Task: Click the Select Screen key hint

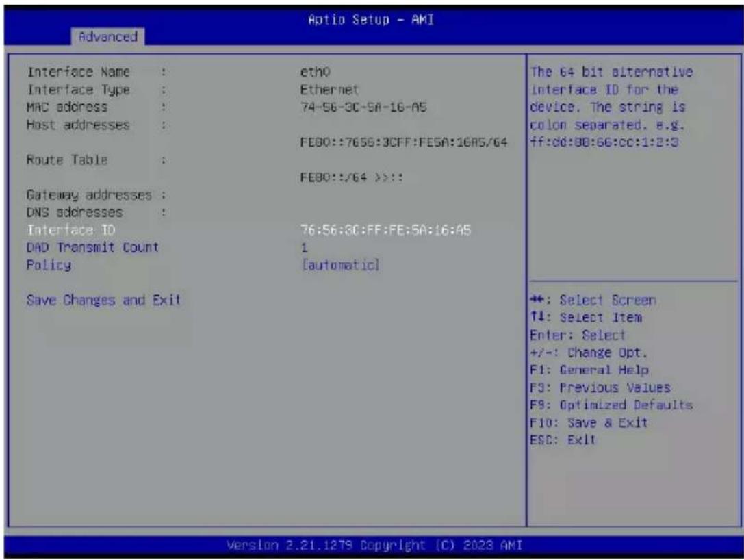Action: 593,301
